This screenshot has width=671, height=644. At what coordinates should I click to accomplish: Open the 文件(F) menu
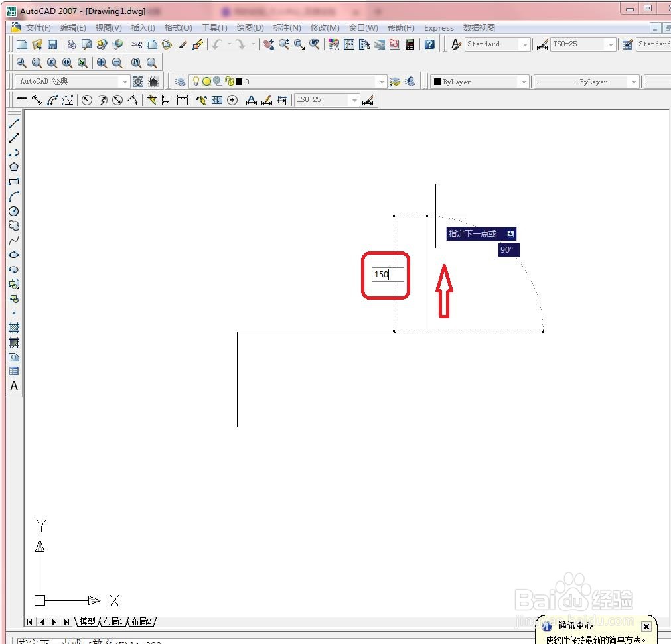tap(38, 28)
